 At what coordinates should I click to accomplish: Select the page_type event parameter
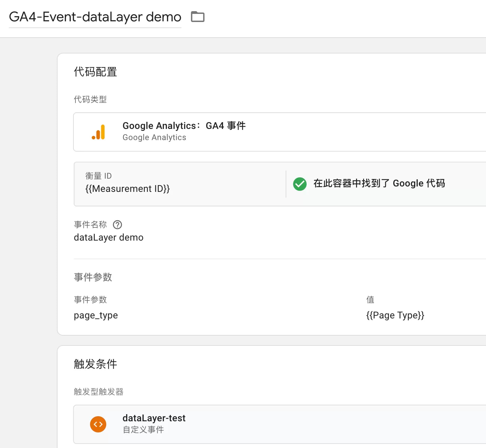click(x=96, y=315)
